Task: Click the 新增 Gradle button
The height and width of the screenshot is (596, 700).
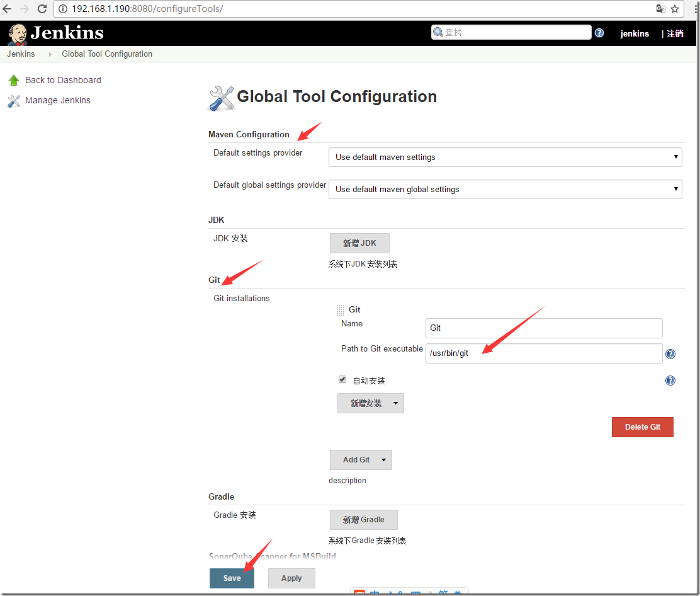Action: coord(363,520)
